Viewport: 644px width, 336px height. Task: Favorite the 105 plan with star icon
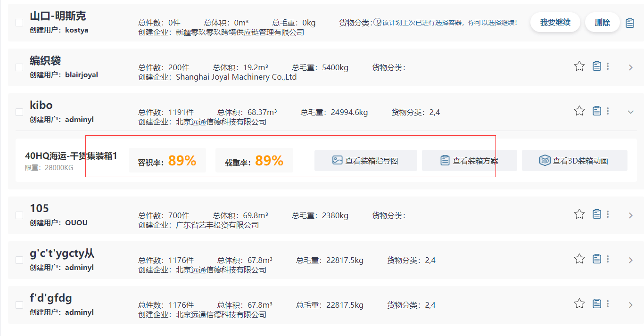(579, 214)
